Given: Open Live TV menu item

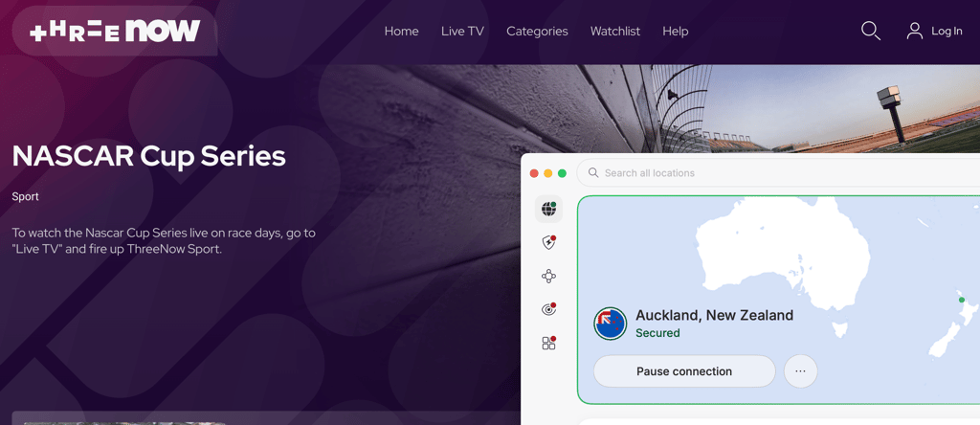Looking at the screenshot, I should click(462, 32).
